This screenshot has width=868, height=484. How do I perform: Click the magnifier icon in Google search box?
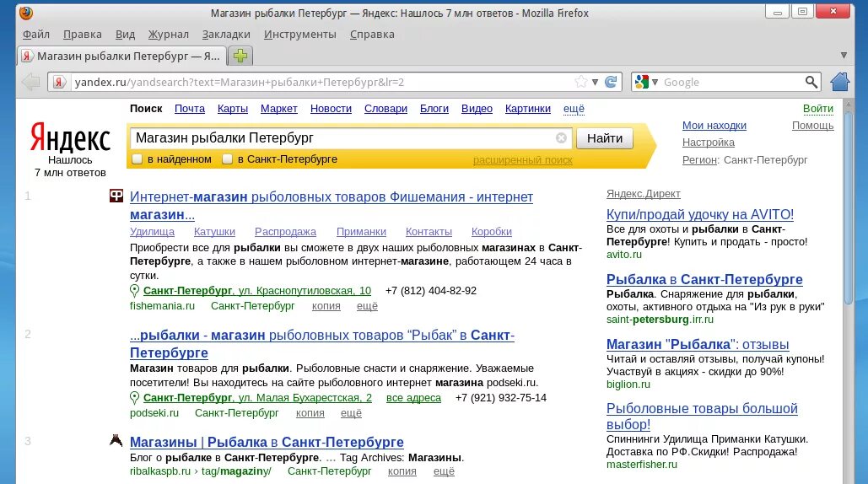811,82
